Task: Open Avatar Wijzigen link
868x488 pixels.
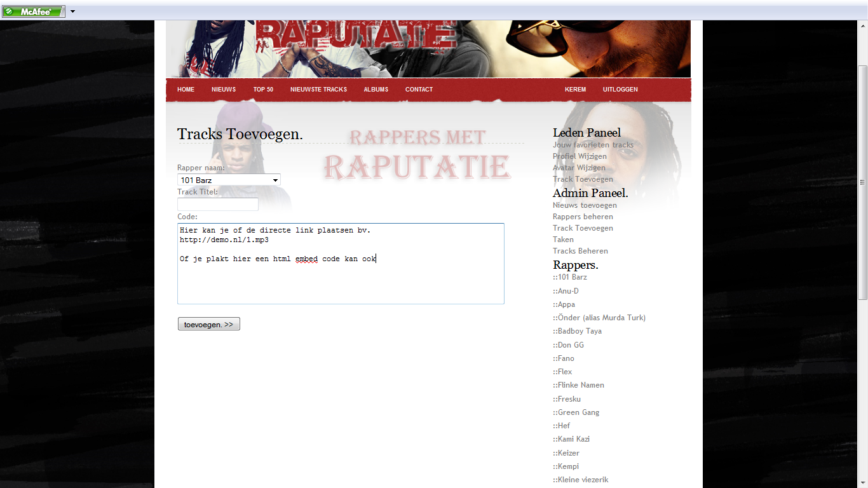Action: click(579, 168)
